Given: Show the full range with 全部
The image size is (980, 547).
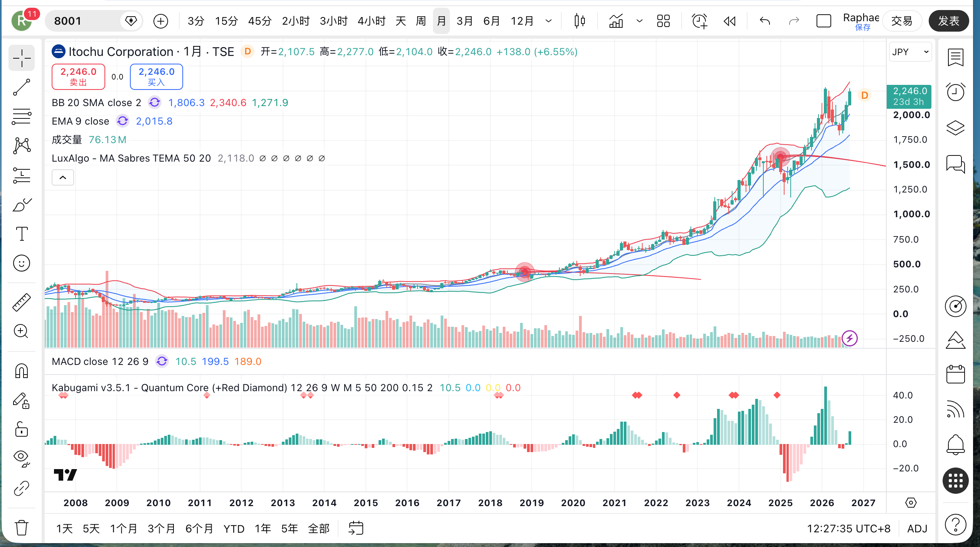Looking at the screenshot, I should click(319, 528).
